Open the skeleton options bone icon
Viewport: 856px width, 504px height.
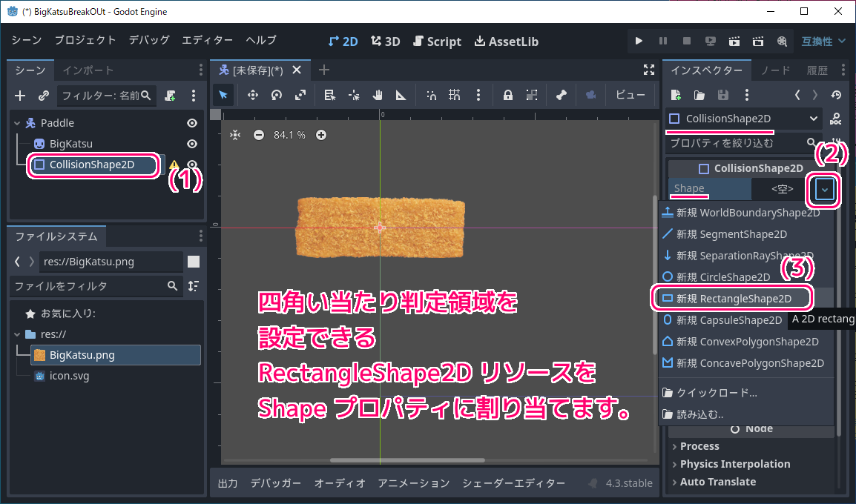(562, 95)
